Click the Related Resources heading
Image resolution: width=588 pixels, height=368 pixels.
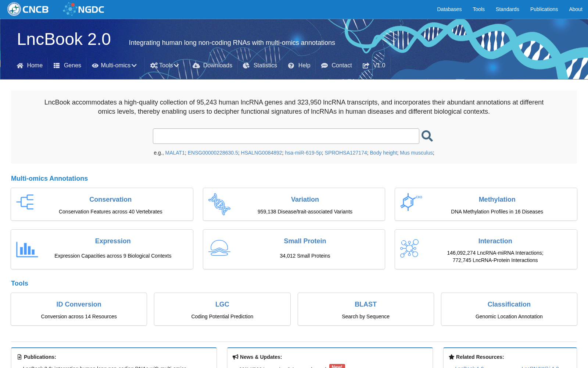[x=480, y=357]
